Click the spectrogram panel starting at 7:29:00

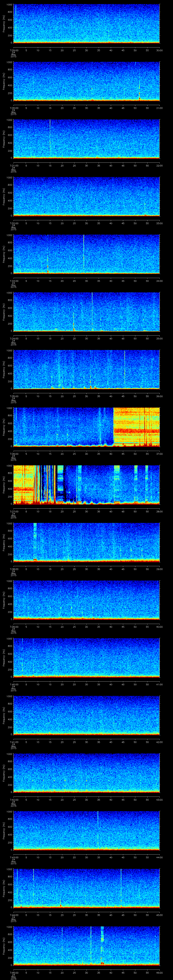pyautogui.click(x=86, y=24)
